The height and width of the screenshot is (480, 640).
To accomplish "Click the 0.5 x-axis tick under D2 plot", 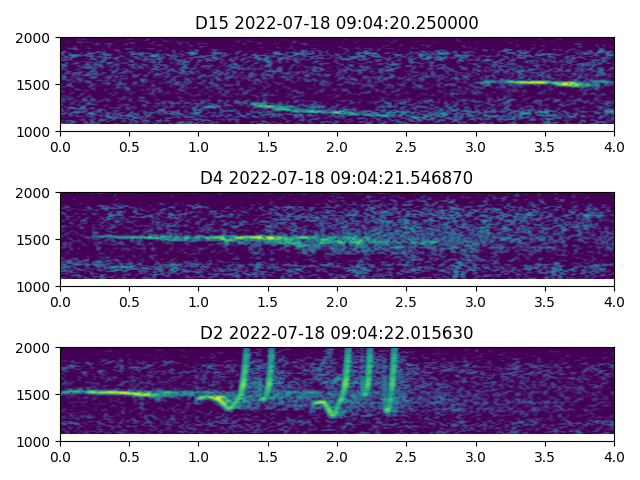I will (129, 456).
